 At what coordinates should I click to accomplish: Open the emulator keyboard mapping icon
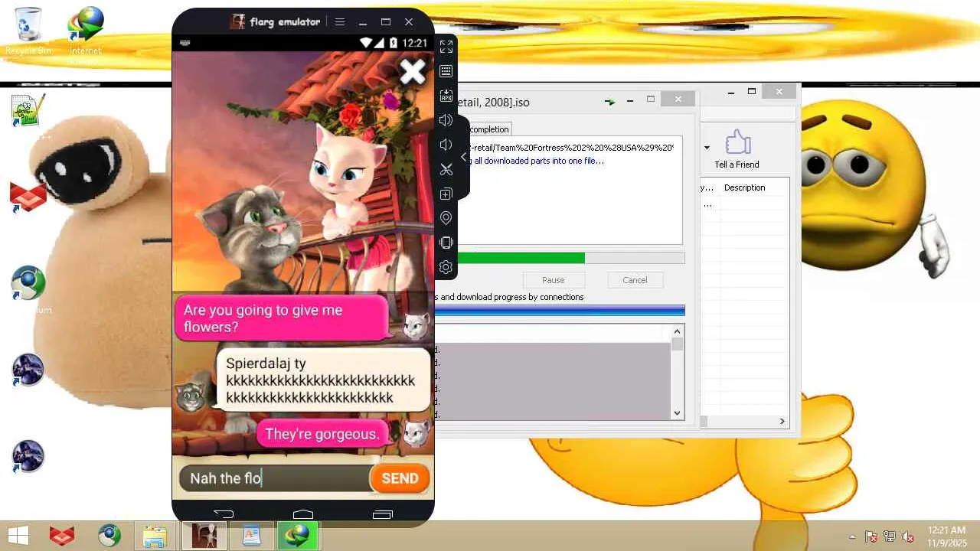446,71
